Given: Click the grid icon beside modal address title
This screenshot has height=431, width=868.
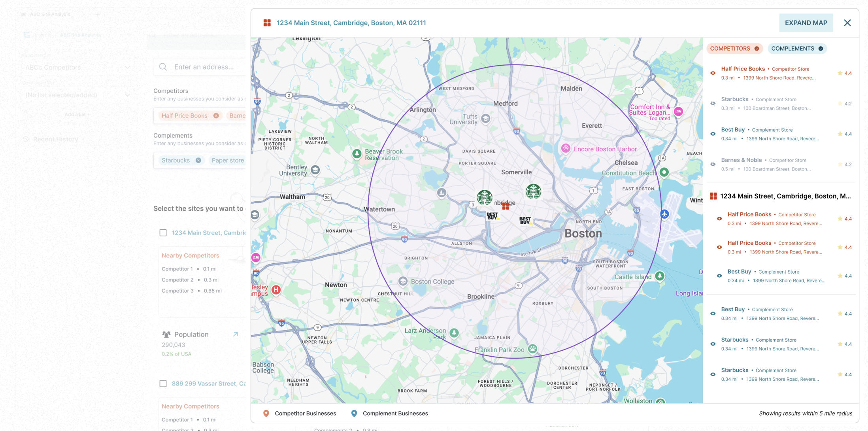Looking at the screenshot, I should pos(267,23).
